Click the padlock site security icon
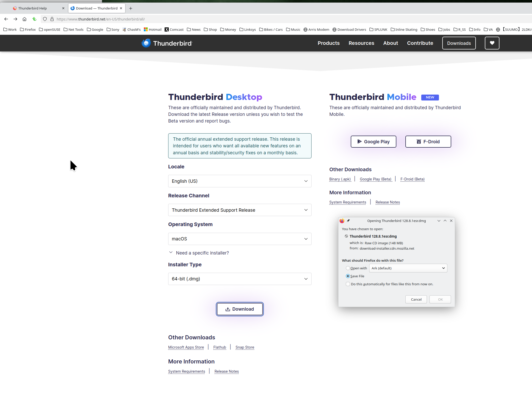 point(52,19)
